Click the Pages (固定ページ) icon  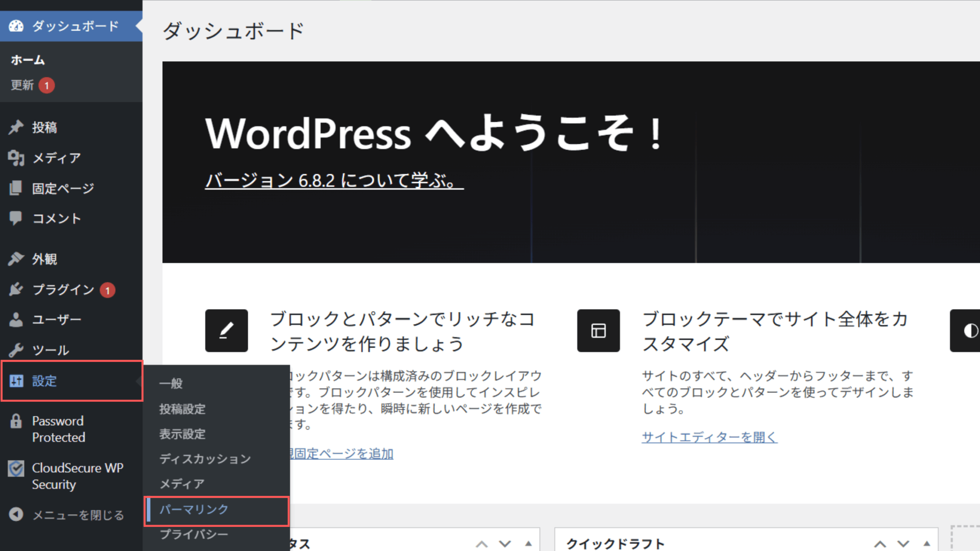[16, 188]
